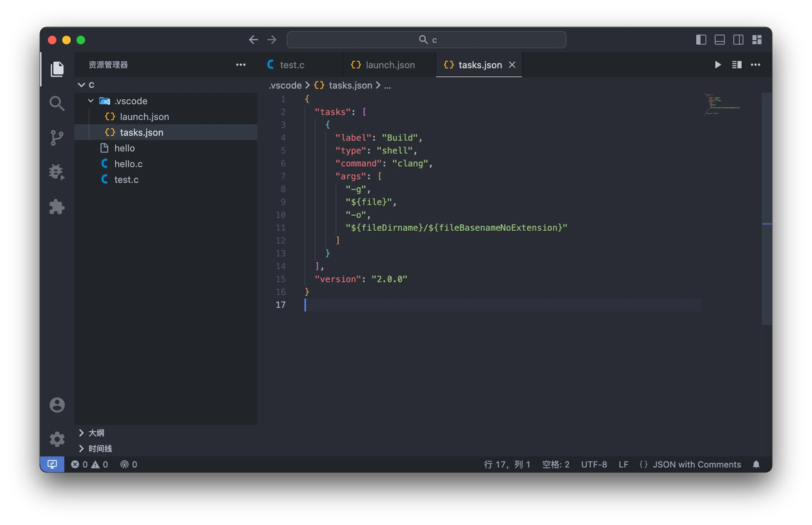Click the "label" key on line 4
The height and width of the screenshot is (525, 812).
point(353,138)
